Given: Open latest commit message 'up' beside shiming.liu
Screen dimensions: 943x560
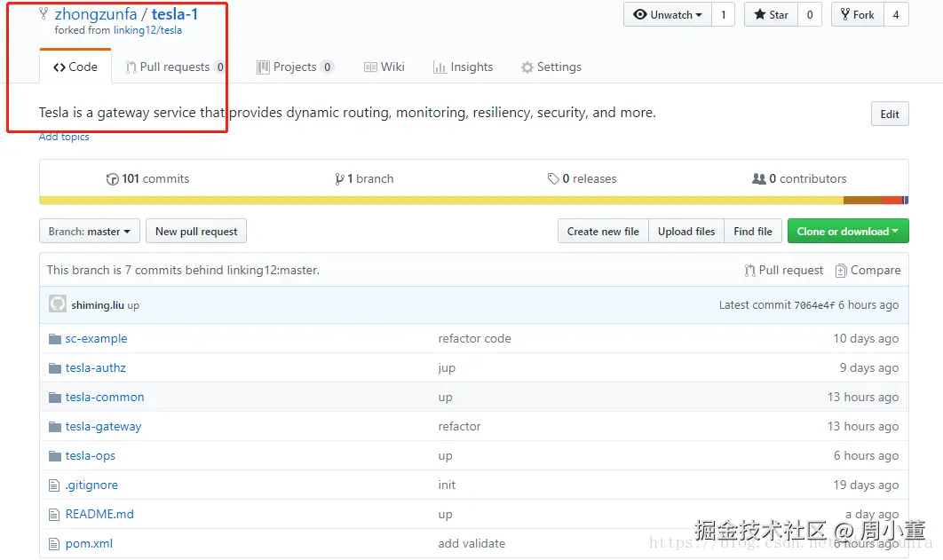Looking at the screenshot, I should [133, 305].
